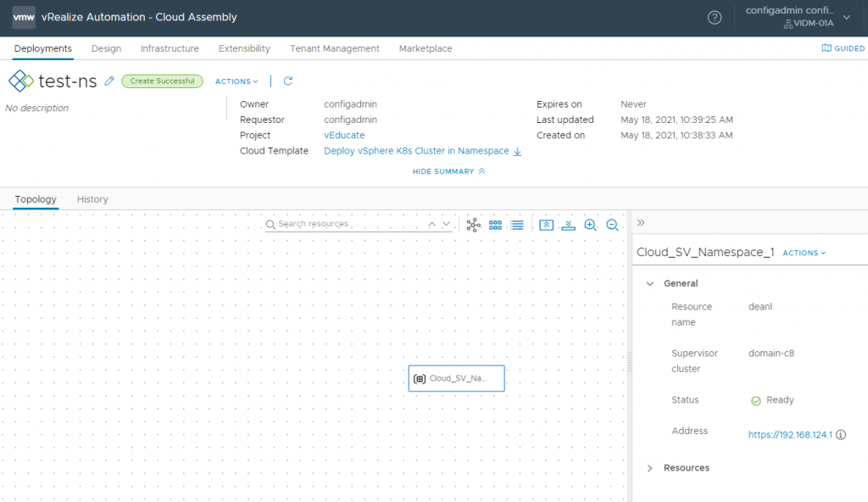
Task: Click the zoom in magnifier icon
Action: pos(590,225)
